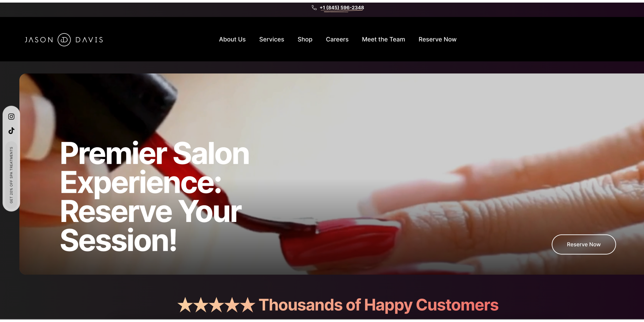The height and width of the screenshot is (322, 644).
Task: Click the circular JD logo emblem
Action: 64,39
